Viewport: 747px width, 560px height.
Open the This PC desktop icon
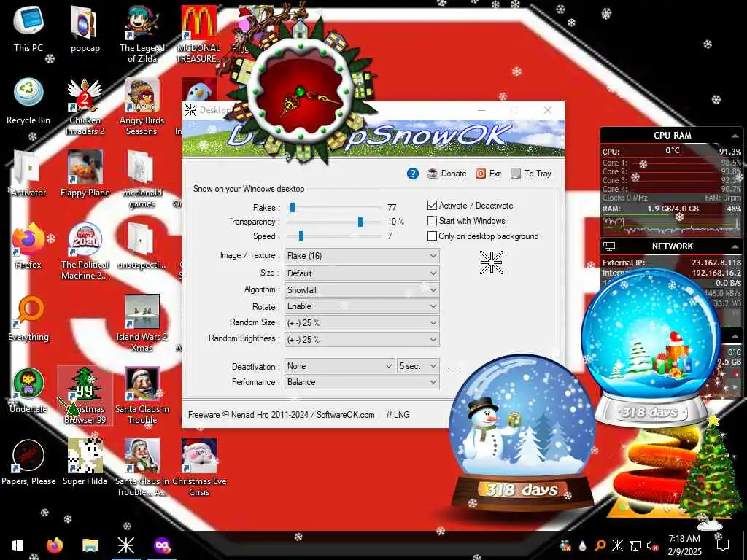pyautogui.click(x=28, y=28)
